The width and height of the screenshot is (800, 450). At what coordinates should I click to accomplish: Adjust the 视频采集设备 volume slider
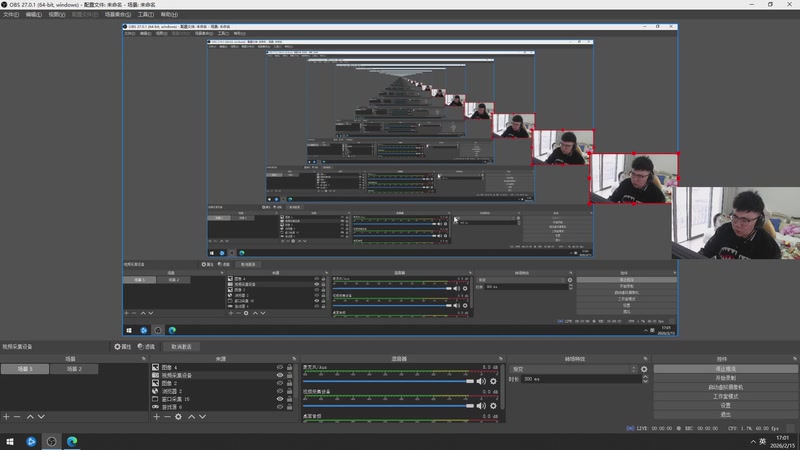click(x=388, y=406)
